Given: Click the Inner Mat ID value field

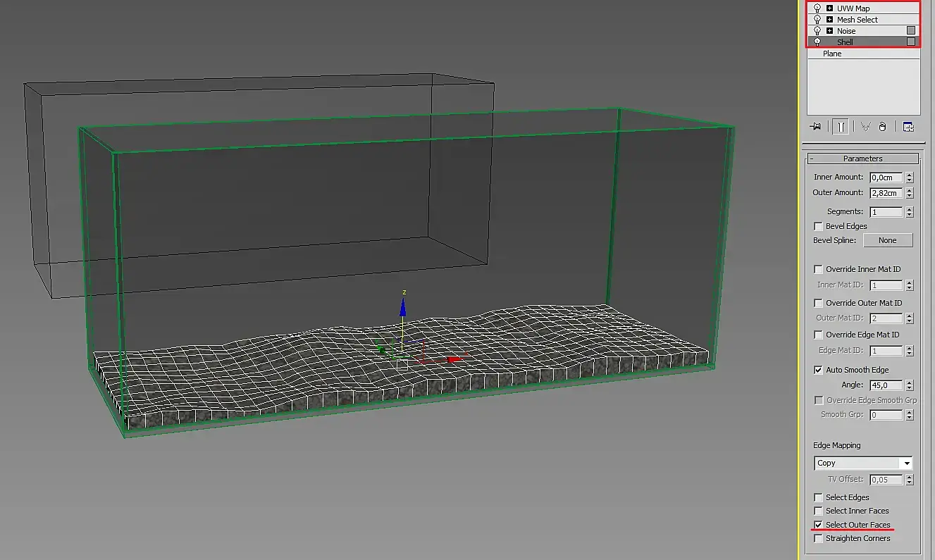Looking at the screenshot, I should (x=886, y=285).
